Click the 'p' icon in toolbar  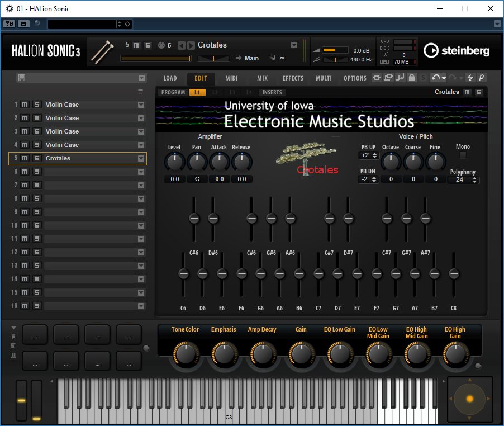click(482, 78)
